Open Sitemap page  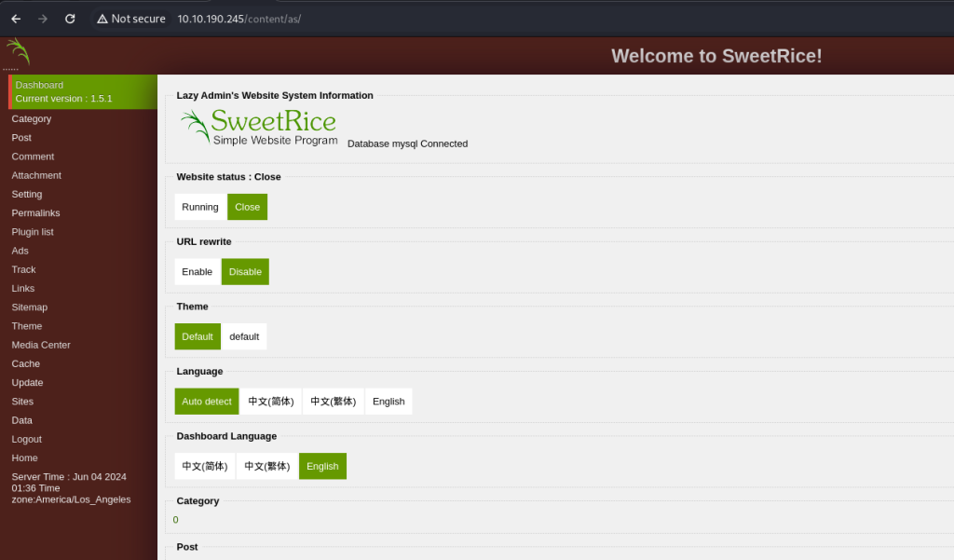click(30, 307)
